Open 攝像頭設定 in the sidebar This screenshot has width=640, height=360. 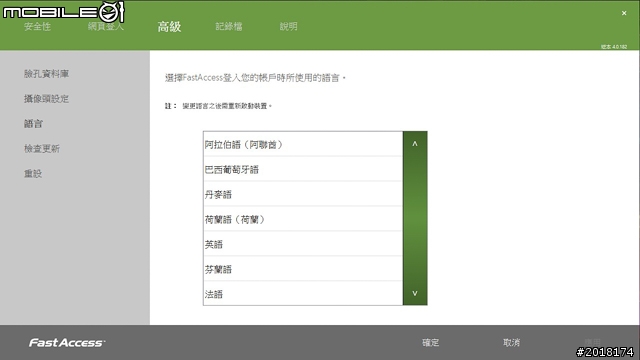coord(46,99)
